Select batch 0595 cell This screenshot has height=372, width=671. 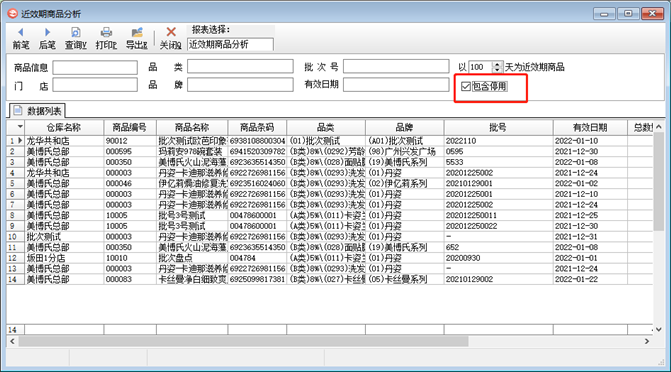coord(498,152)
